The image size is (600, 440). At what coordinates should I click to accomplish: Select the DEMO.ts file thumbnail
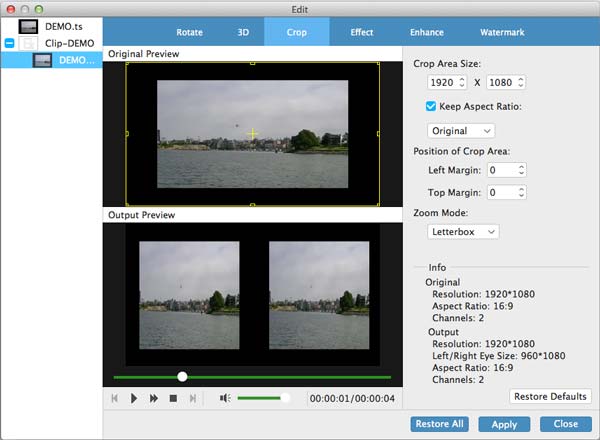28,26
